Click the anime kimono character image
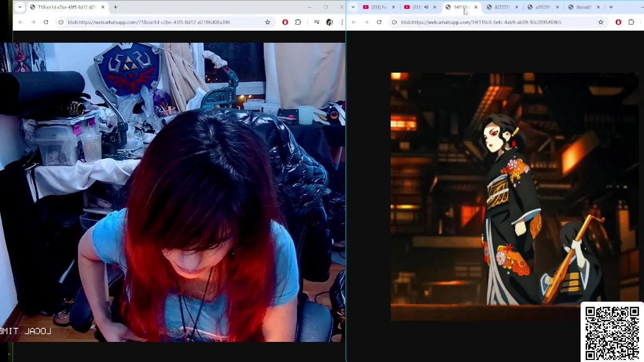644x362 pixels. tap(515, 197)
